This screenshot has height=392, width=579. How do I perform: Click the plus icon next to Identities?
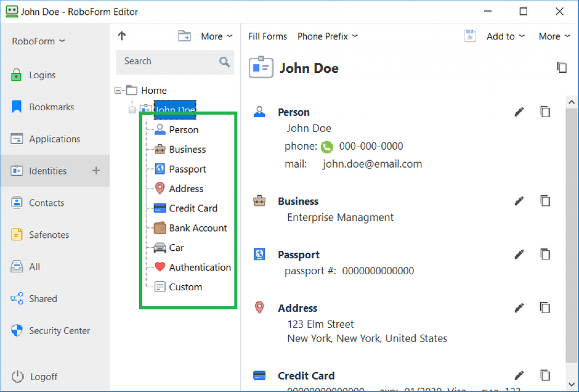point(96,171)
